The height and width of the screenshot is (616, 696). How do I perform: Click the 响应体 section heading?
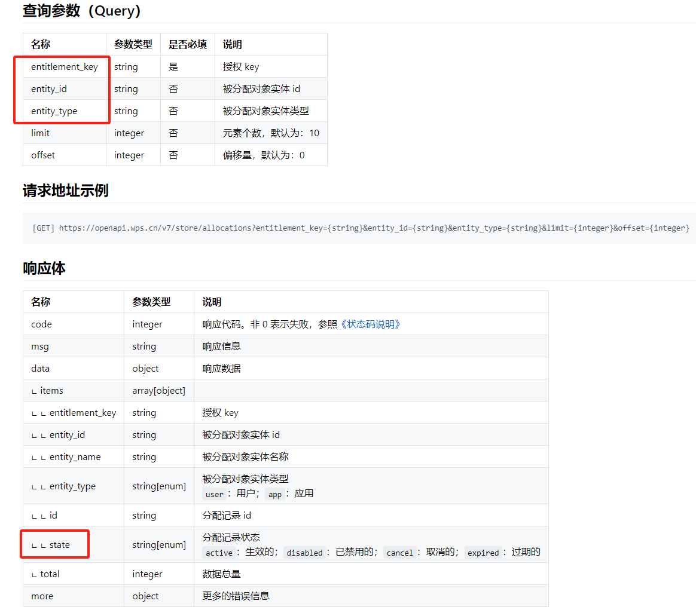44,268
